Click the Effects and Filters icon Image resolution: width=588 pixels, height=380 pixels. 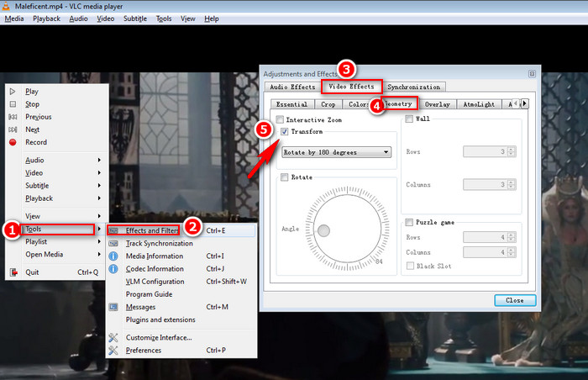click(113, 230)
